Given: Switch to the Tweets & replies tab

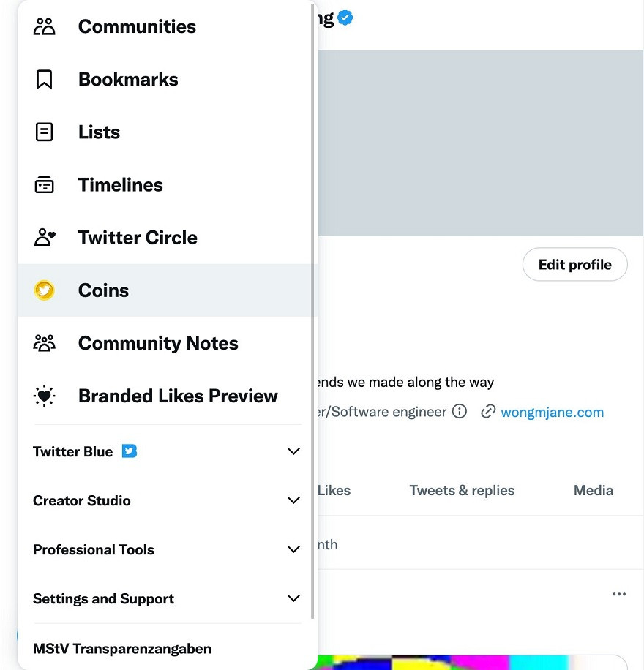Looking at the screenshot, I should coord(462,491).
